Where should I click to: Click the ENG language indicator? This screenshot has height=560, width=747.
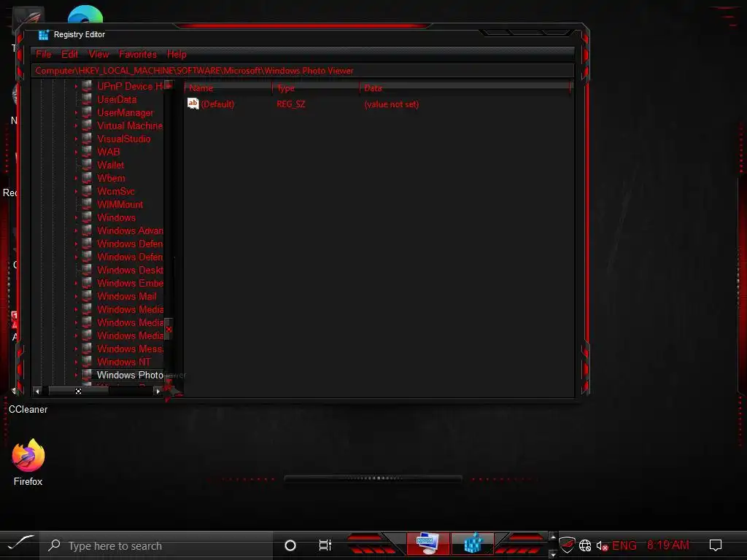(x=624, y=545)
